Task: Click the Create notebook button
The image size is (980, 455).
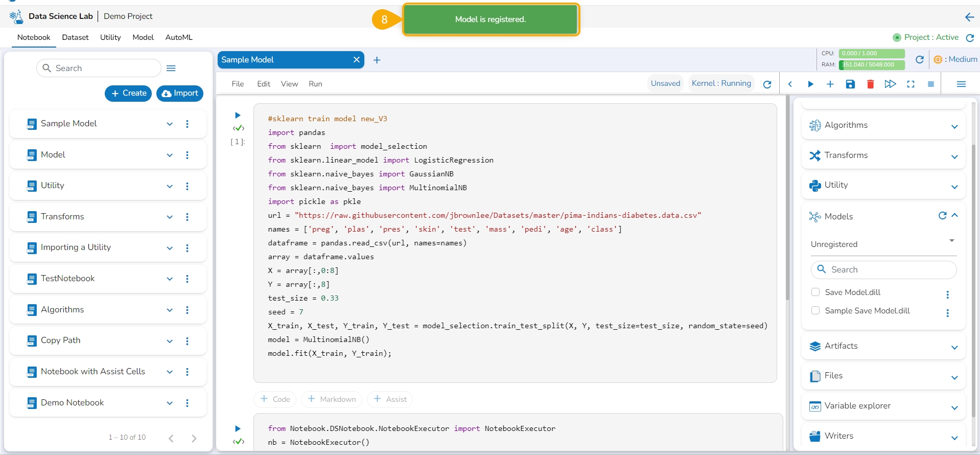Action: coord(128,93)
